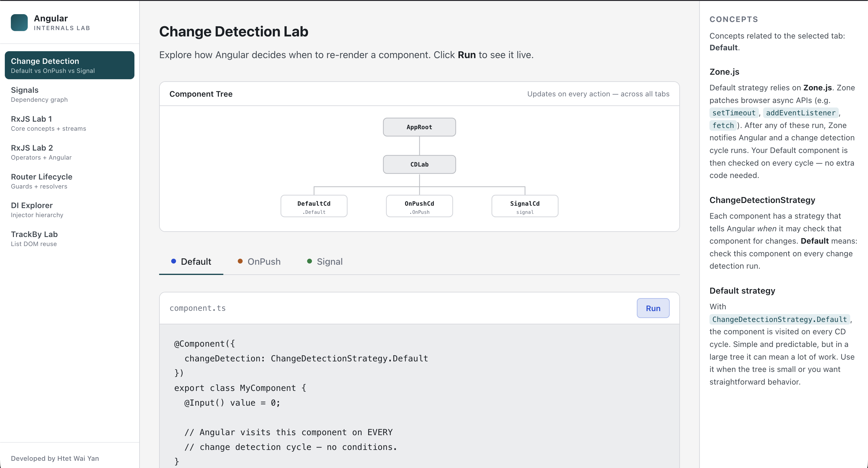
Task: Click the blue dot on Default tab
Action: (174, 261)
